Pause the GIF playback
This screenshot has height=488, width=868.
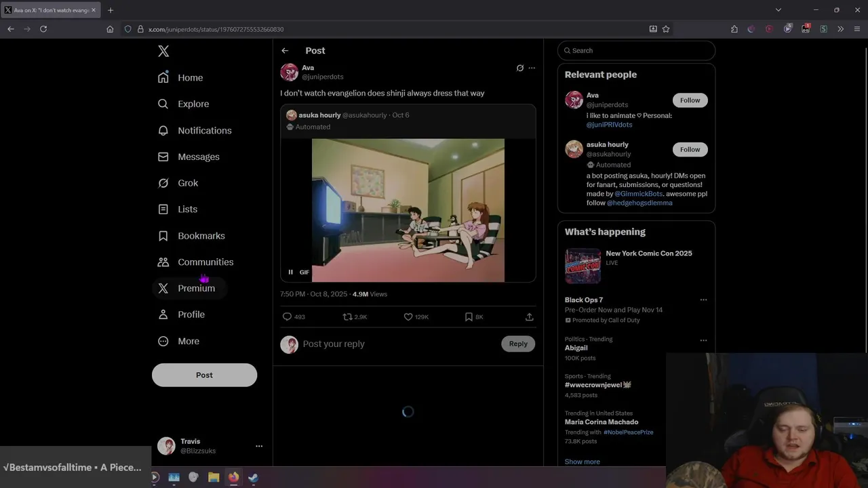(x=290, y=272)
